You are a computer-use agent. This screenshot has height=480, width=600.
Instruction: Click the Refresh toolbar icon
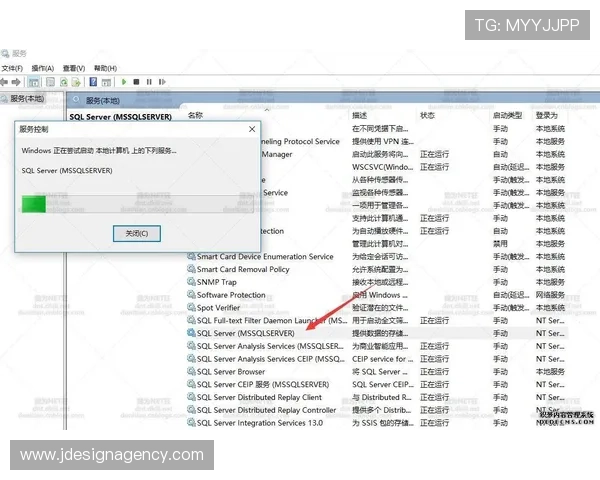[x=64, y=82]
